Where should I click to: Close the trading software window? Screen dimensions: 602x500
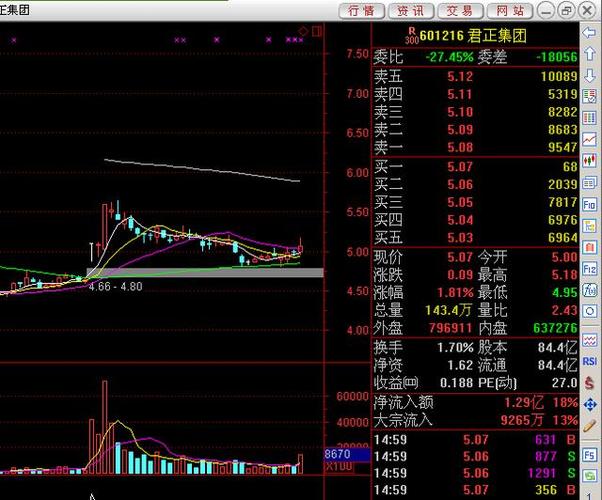[587, 10]
